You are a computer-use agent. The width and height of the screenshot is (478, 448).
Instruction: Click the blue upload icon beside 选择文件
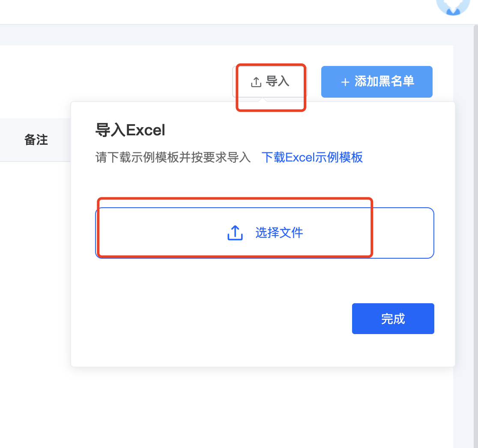point(235,233)
